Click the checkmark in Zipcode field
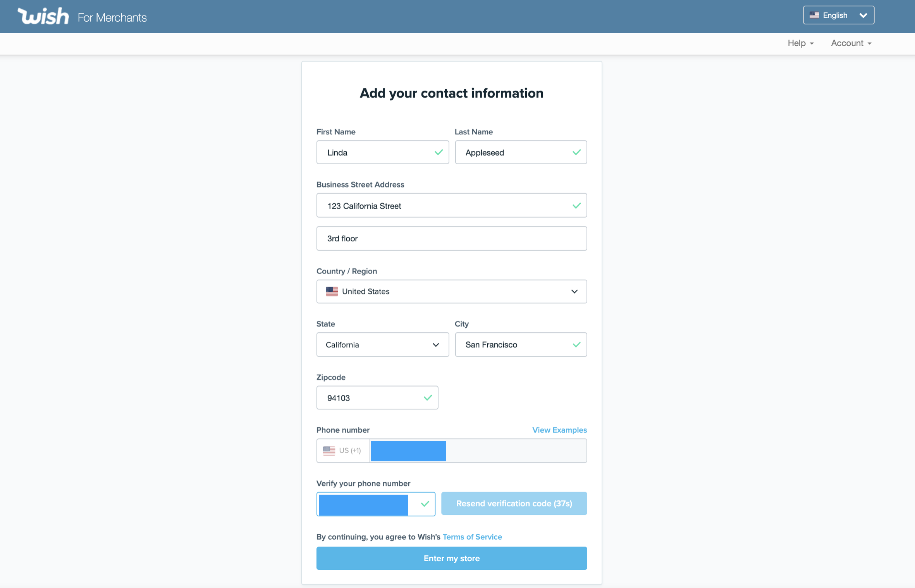Image resolution: width=915 pixels, height=588 pixels. [x=428, y=398]
